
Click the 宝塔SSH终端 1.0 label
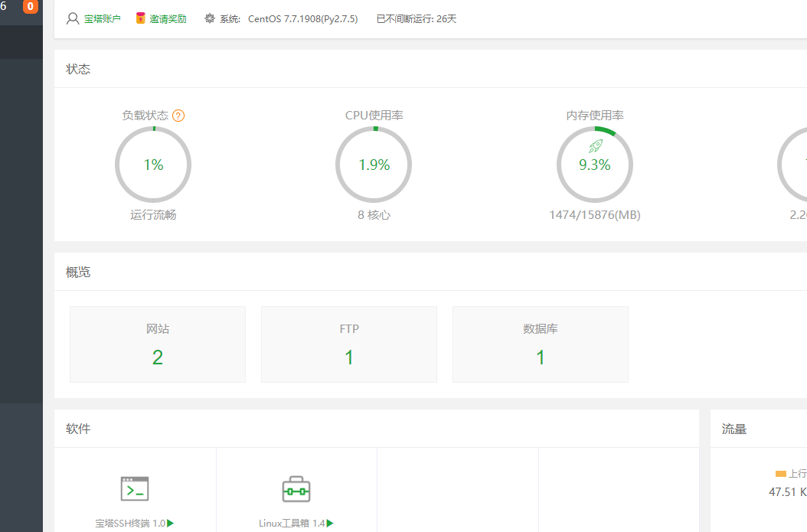(130, 524)
